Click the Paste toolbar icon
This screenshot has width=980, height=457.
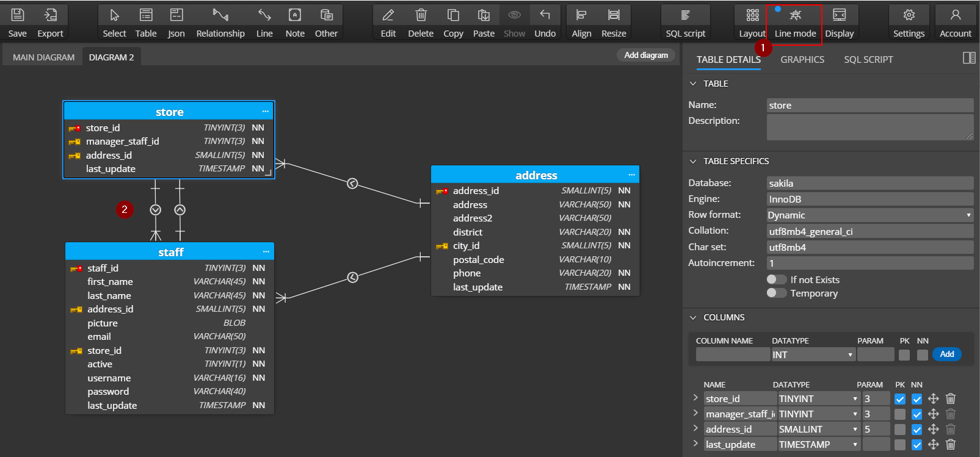(484, 15)
